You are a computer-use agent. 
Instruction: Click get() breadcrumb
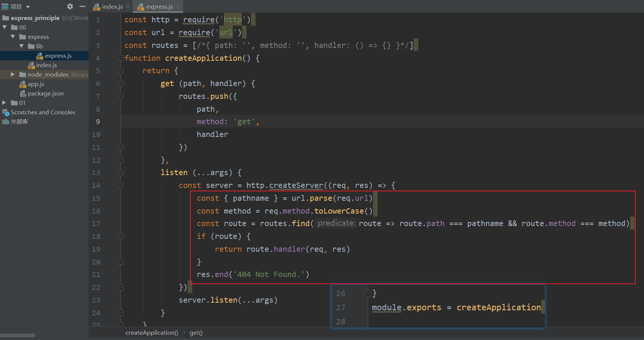click(x=196, y=333)
